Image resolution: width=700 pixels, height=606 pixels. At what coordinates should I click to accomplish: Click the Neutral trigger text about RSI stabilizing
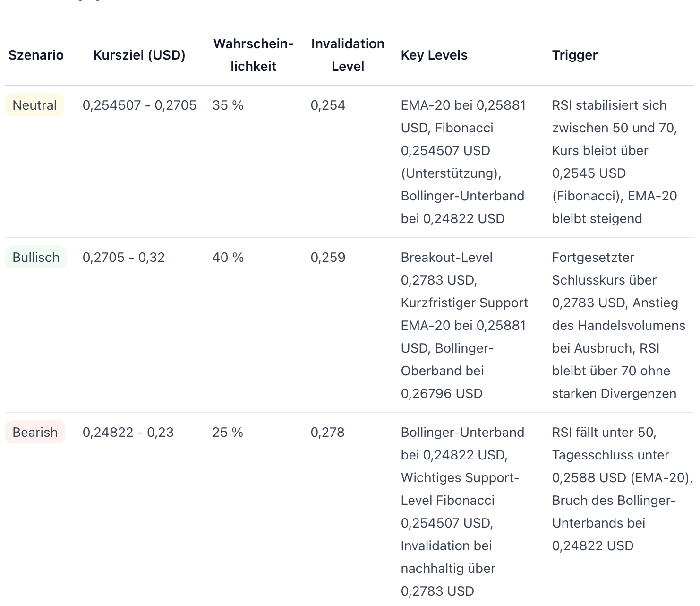pos(614,162)
